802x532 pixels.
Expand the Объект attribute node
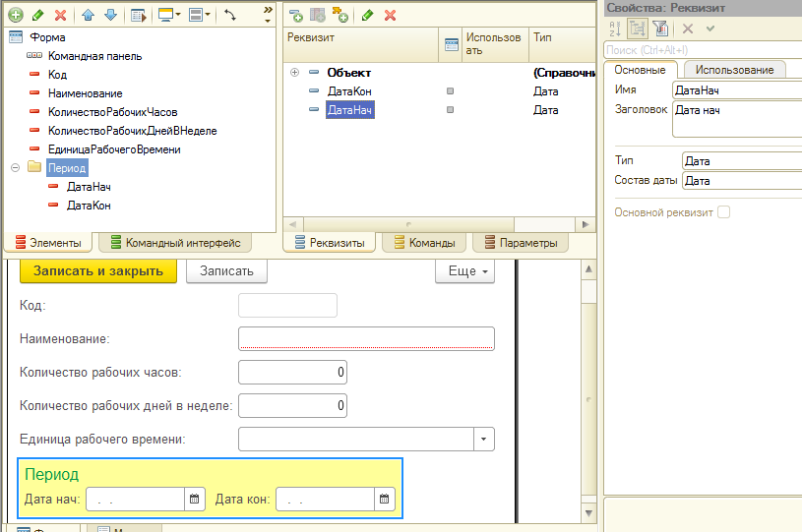point(295,73)
